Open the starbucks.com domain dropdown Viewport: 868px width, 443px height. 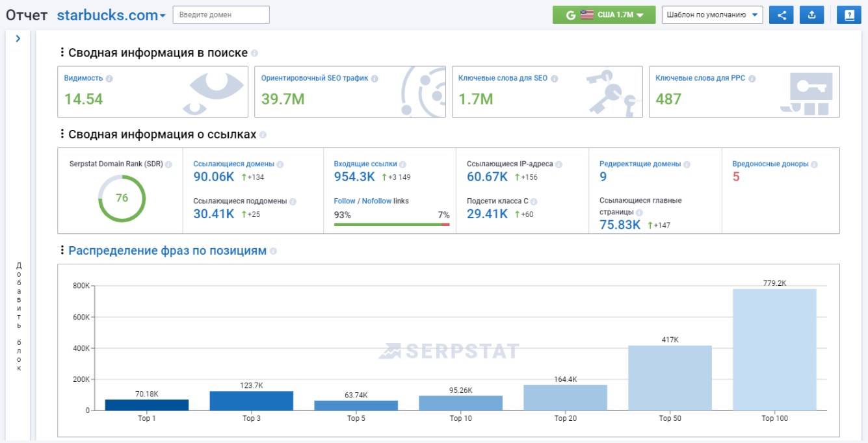pos(111,15)
